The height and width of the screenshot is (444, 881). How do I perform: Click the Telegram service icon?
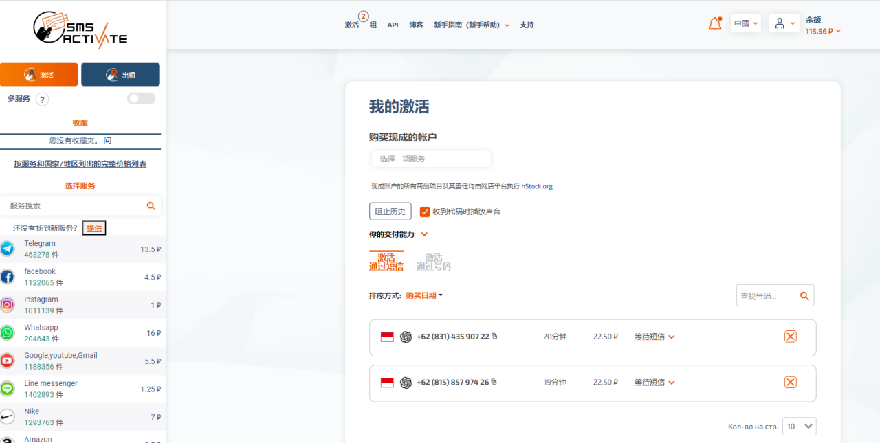tap(8, 248)
